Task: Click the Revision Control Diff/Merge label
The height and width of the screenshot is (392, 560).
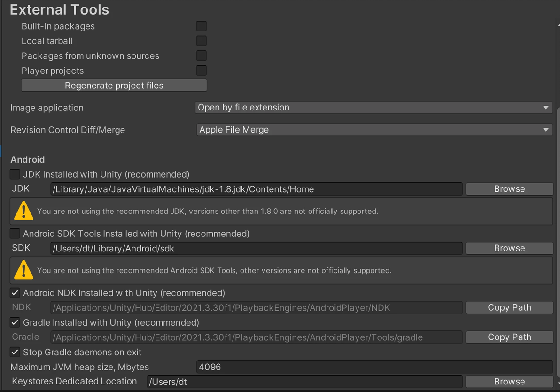Action: pyautogui.click(x=68, y=130)
